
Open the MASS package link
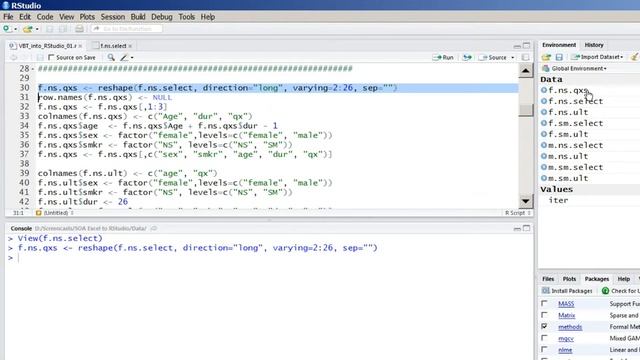click(x=566, y=304)
